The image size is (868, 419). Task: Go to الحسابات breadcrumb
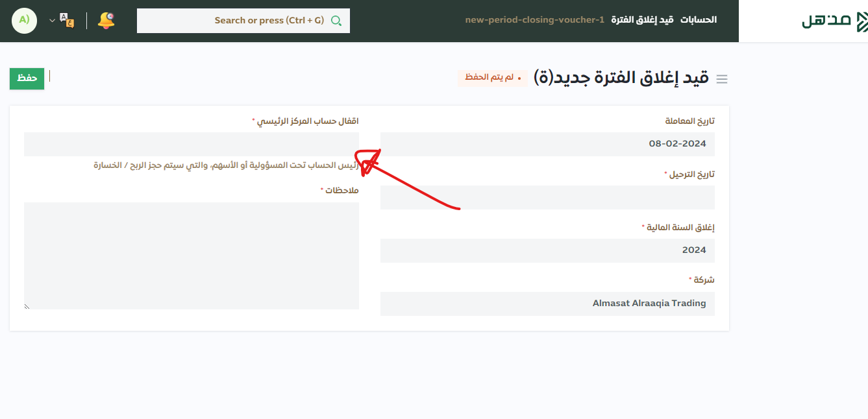pyautogui.click(x=699, y=20)
